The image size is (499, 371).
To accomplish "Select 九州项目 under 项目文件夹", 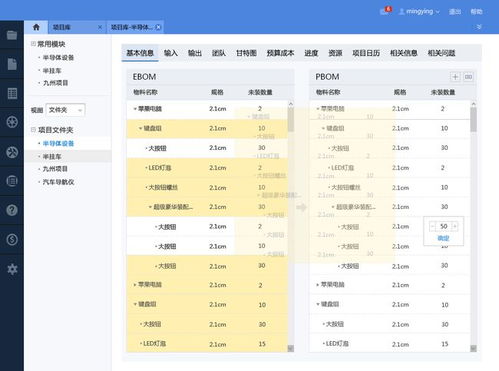I will click(x=55, y=169).
